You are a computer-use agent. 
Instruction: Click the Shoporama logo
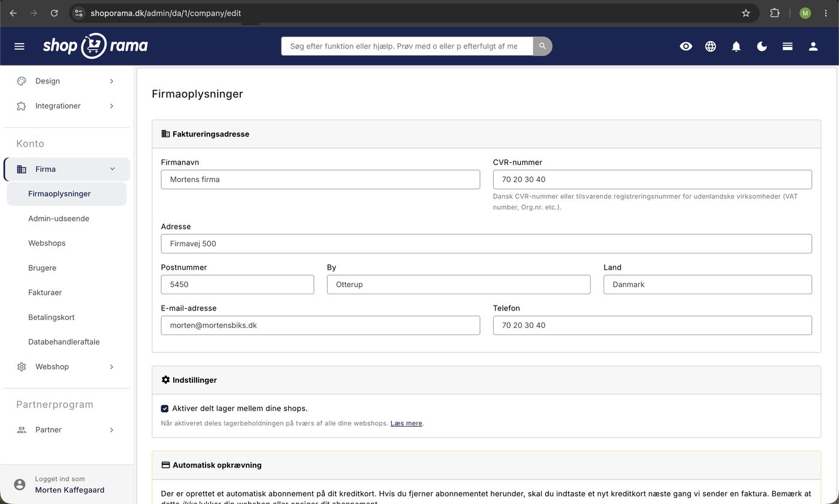click(x=95, y=46)
